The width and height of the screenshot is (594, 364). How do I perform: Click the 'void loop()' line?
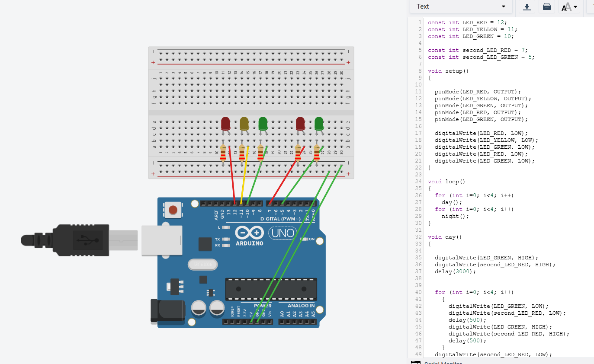click(x=446, y=182)
